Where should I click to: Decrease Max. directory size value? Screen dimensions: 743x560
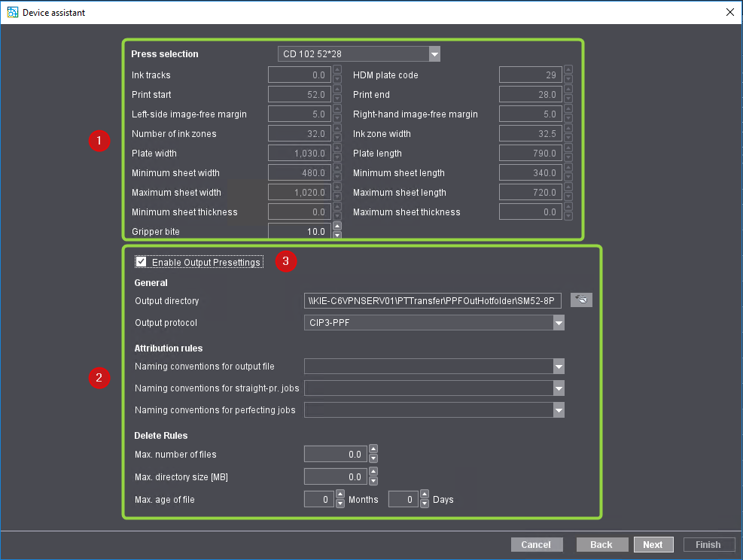[373, 481]
